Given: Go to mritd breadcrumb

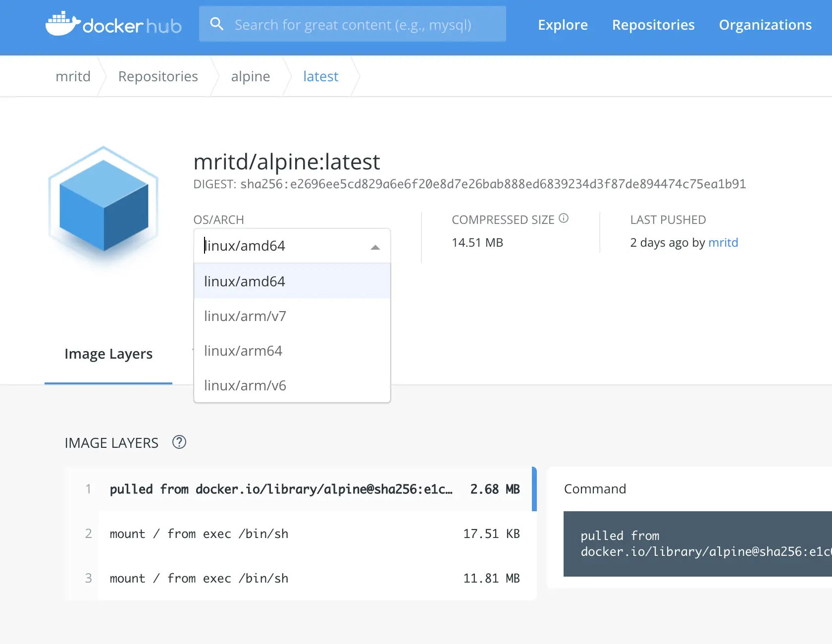Looking at the screenshot, I should coord(73,76).
